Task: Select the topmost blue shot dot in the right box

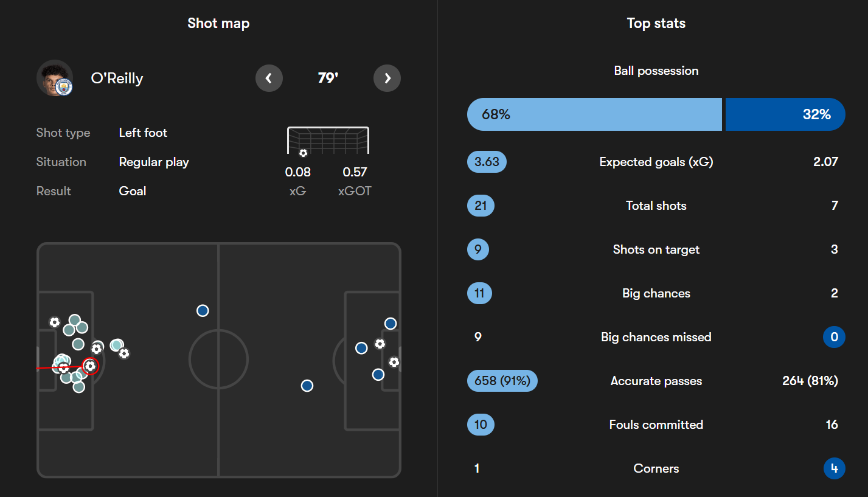Action: [x=391, y=324]
